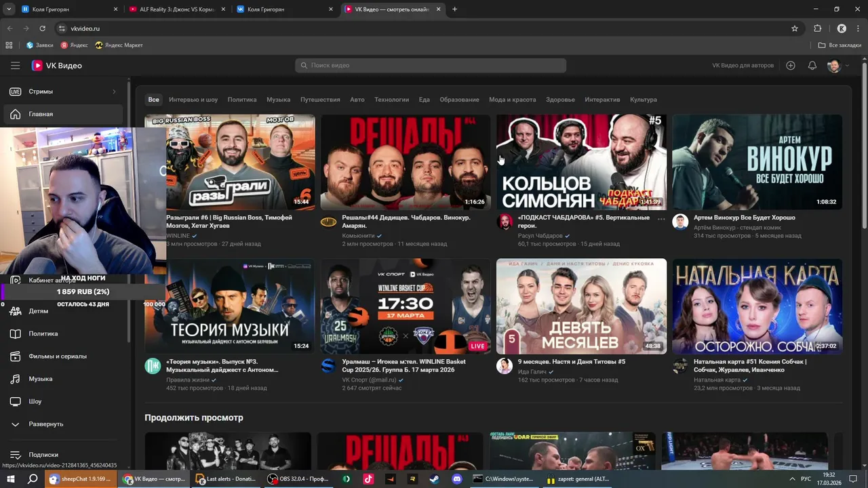Select the Политика category tab
The image size is (868, 488).
click(x=242, y=100)
